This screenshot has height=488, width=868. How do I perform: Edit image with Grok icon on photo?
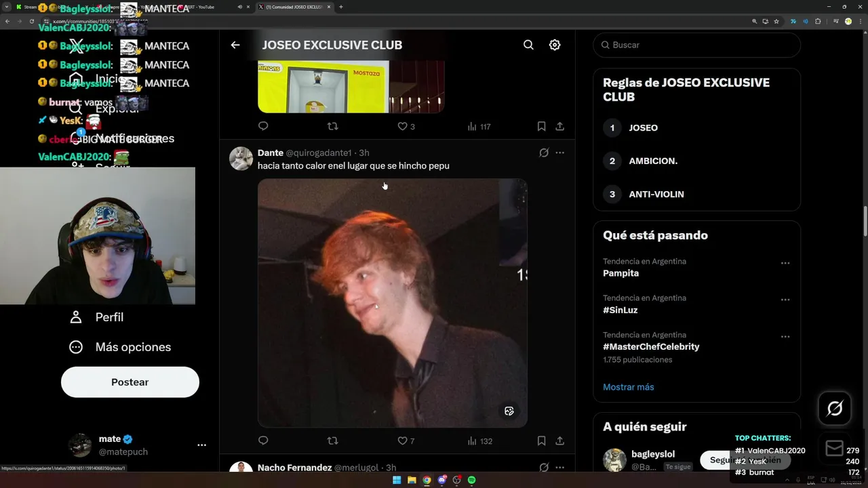click(x=509, y=411)
